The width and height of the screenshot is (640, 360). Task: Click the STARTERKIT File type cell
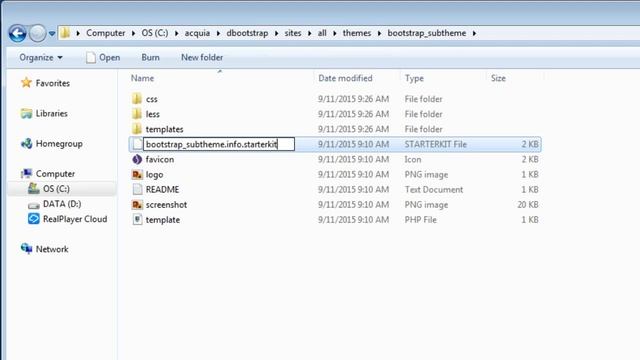[436, 144]
